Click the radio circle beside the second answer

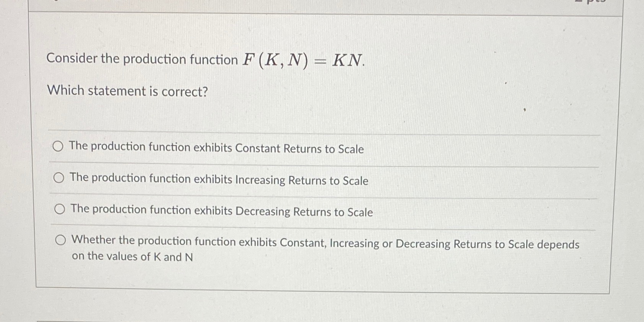point(59,178)
